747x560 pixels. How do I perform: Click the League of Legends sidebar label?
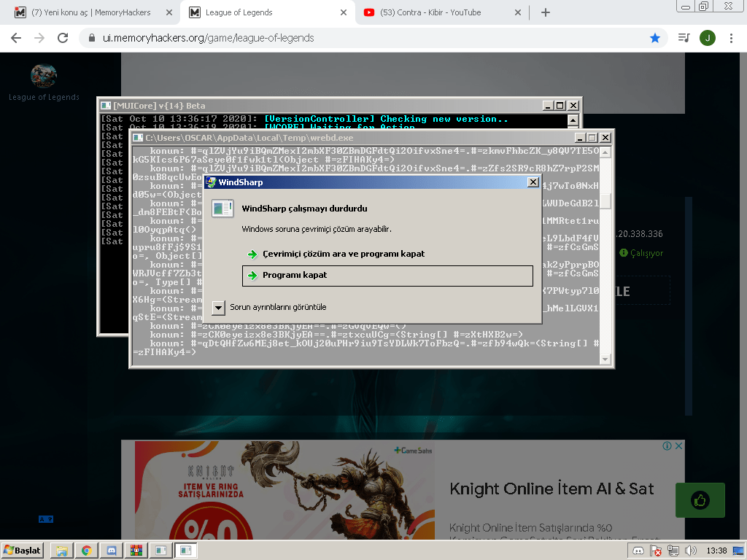point(44,97)
